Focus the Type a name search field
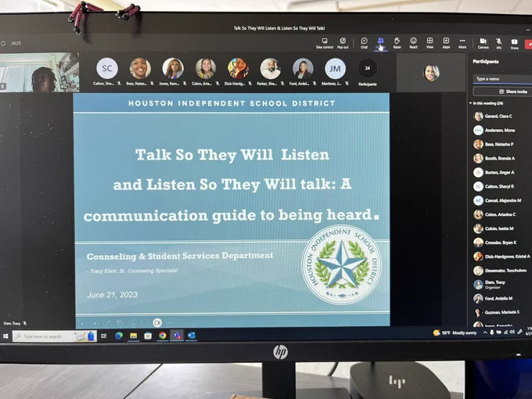Screen dimensions: 532x399 pyautogui.click(x=502, y=79)
